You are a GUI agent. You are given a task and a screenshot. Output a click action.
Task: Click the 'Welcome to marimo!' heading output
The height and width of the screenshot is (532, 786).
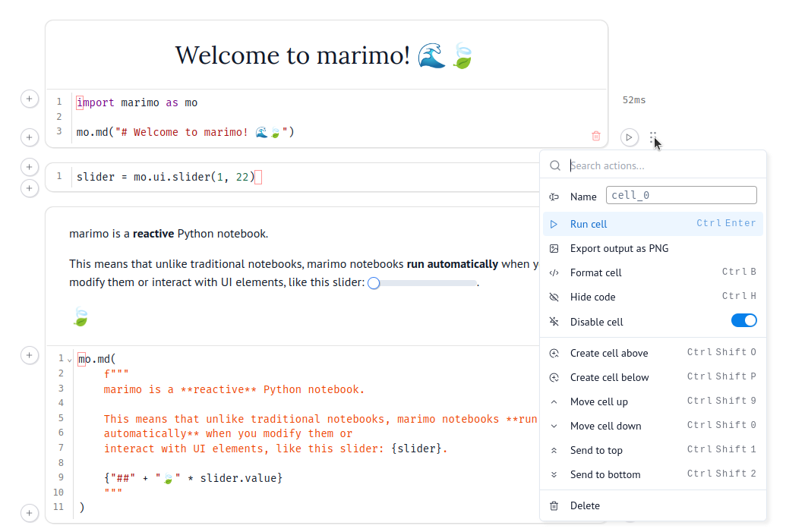click(x=324, y=55)
